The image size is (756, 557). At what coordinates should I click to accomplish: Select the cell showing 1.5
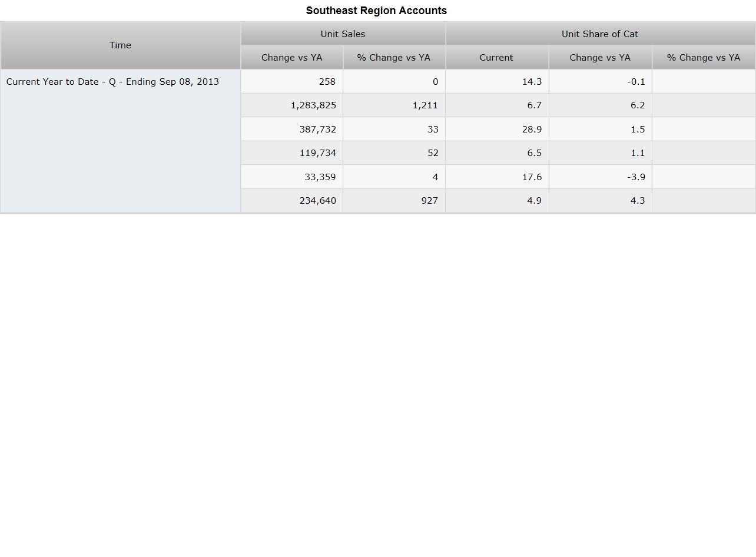tap(600, 129)
